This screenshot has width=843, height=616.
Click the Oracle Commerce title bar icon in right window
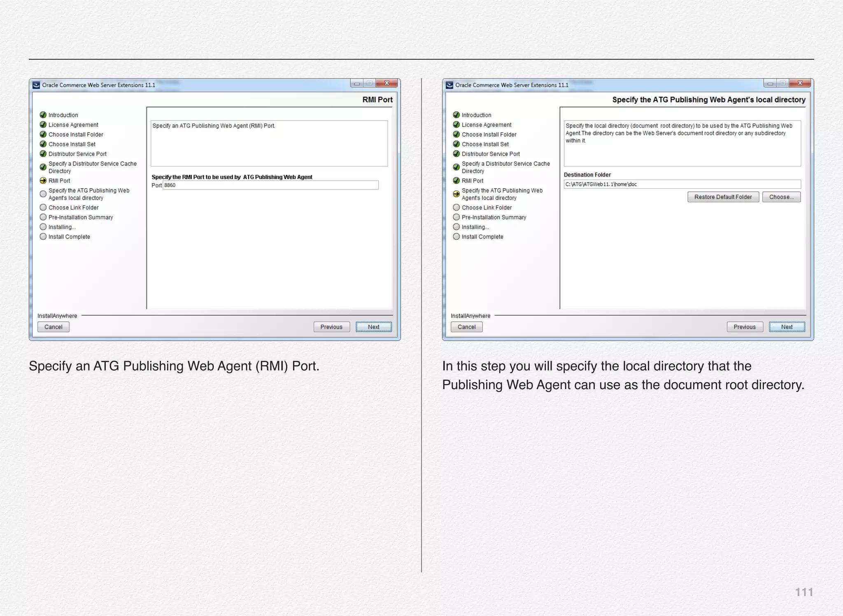pos(449,85)
